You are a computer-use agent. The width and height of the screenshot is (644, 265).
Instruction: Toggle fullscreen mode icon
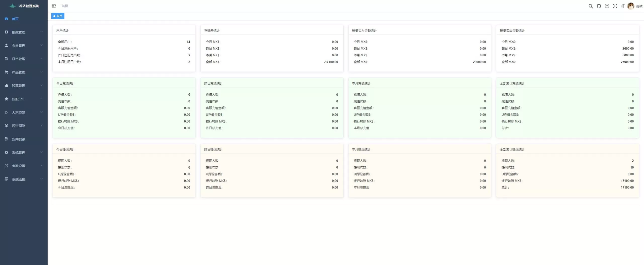click(x=615, y=6)
